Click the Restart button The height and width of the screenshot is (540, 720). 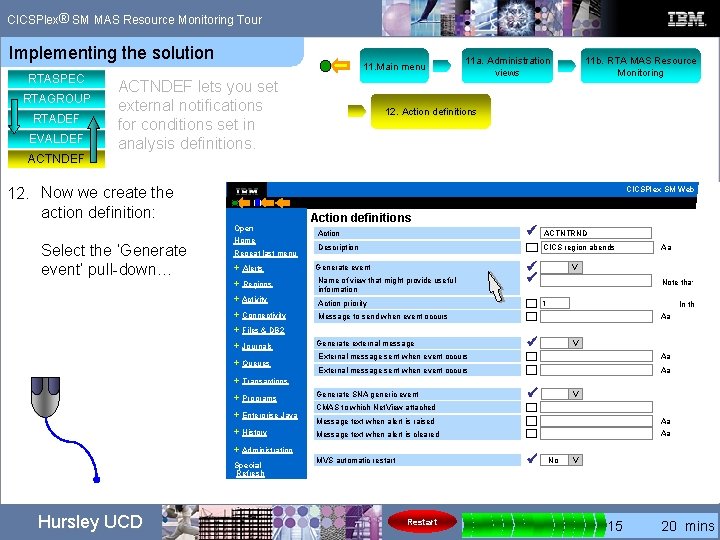tap(422, 522)
